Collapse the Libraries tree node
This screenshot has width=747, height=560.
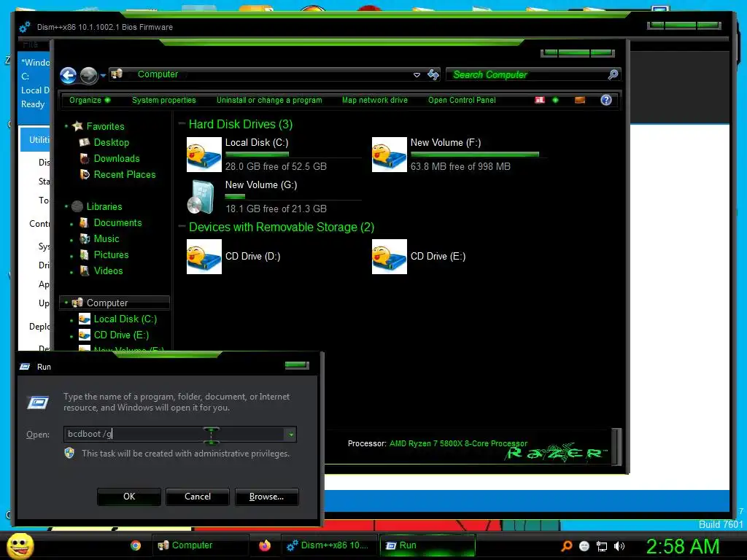[x=66, y=206]
